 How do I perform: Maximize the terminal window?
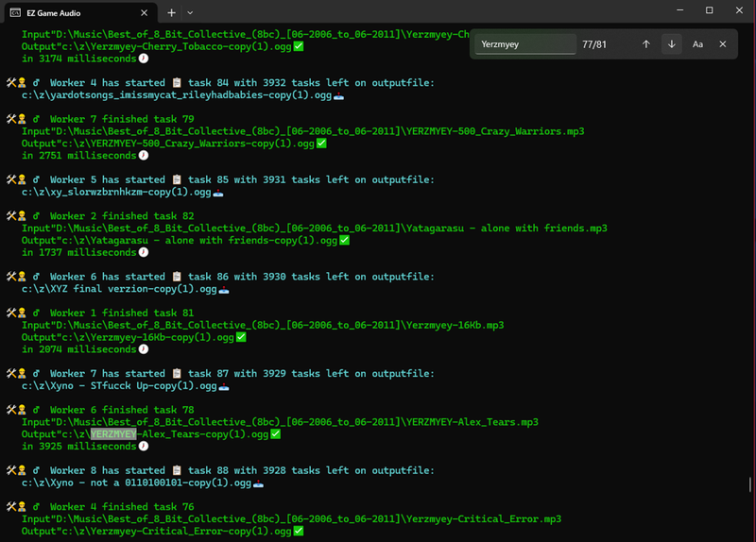(710, 10)
